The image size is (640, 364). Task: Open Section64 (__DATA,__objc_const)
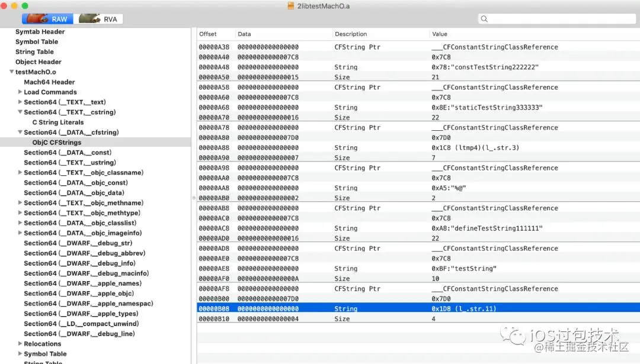coord(75,183)
